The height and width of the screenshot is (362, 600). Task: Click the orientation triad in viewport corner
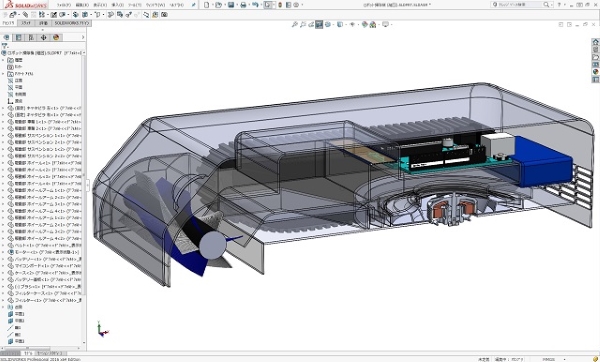click(x=103, y=329)
